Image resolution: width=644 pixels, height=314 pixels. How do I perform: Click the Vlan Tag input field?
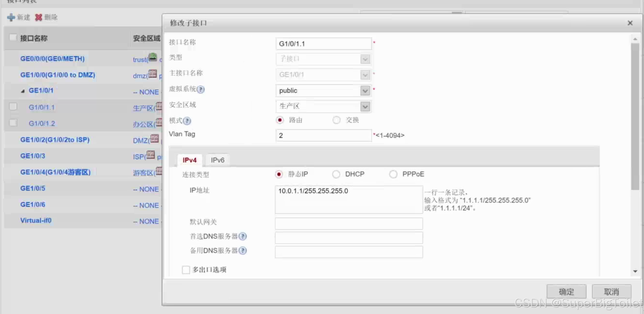[324, 135]
